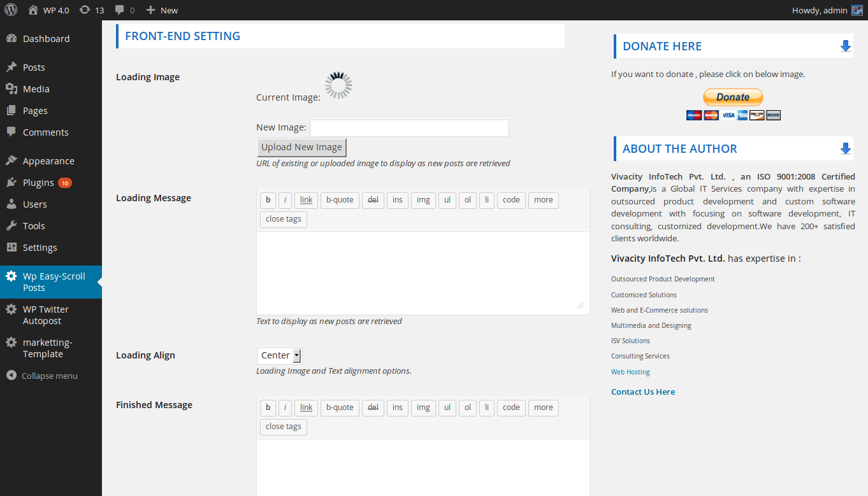Open the comments bubble icon in admin bar
The height and width of the screenshot is (496, 868).
tap(120, 10)
